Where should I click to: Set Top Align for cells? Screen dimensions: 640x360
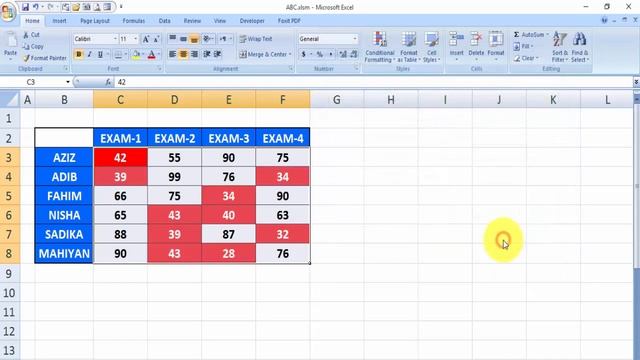tap(173, 39)
